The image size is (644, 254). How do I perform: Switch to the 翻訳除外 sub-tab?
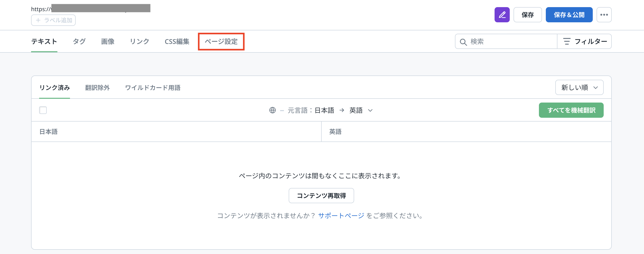pyautogui.click(x=97, y=88)
